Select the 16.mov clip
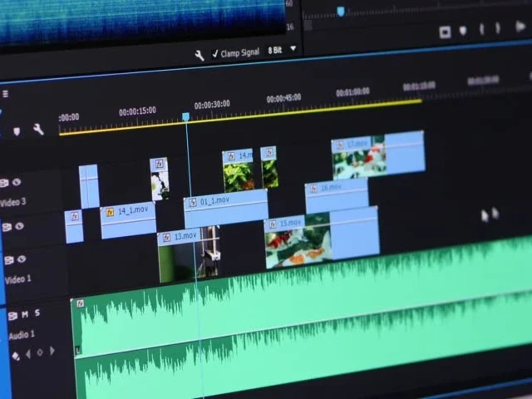This screenshot has height=399, width=532. pos(337,196)
